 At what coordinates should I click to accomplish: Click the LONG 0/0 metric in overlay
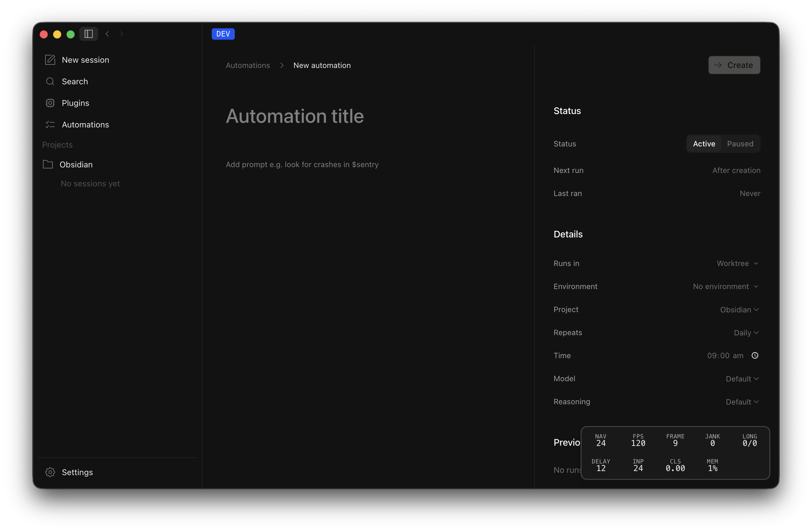pyautogui.click(x=750, y=440)
